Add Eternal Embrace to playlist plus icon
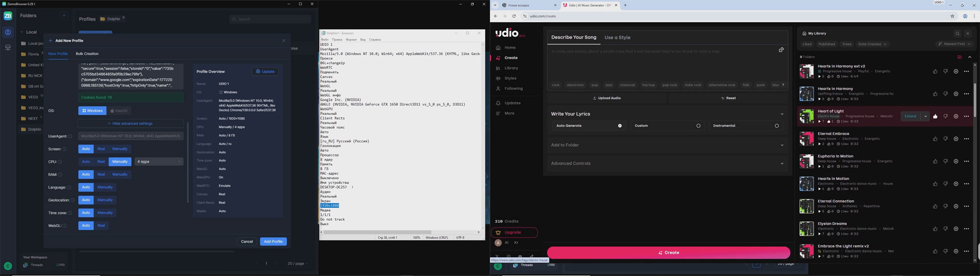The width and height of the screenshot is (980, 276). 956,139
